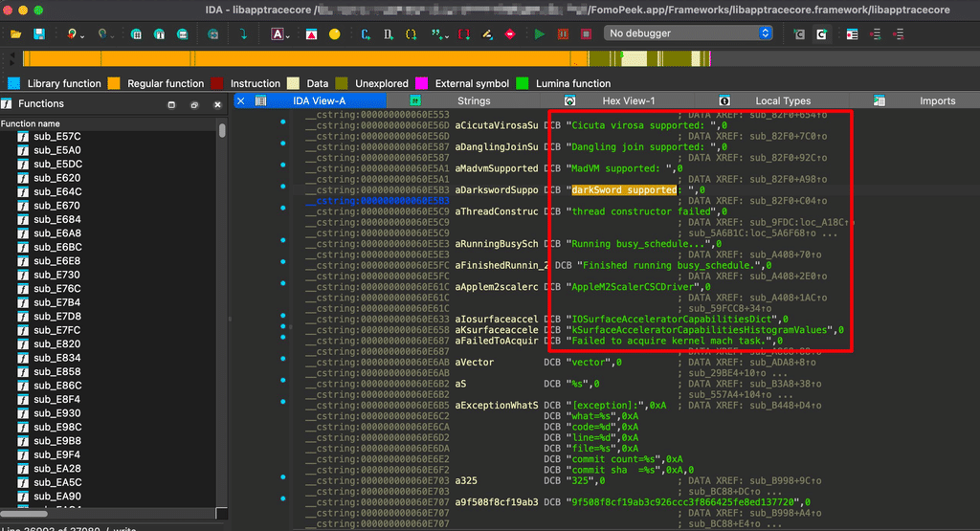The height and width of the screenshot is (531, 980).
Task: Click the highlighted "darkSword supported" string
Action: point(624,189)
